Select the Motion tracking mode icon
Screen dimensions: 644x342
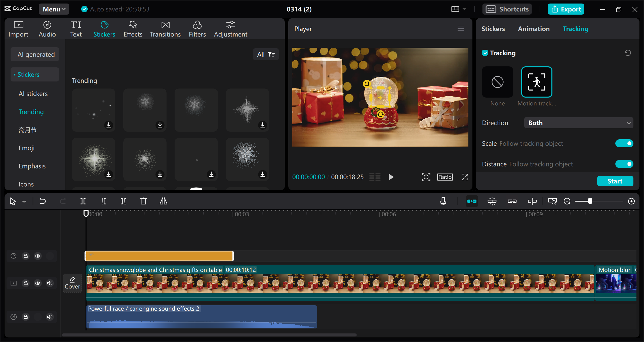[537, 82]
